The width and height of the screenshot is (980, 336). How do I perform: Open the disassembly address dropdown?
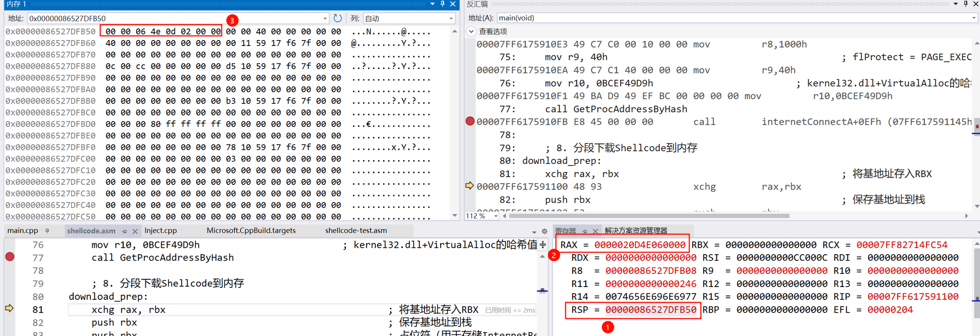click(x=974, y=18)
